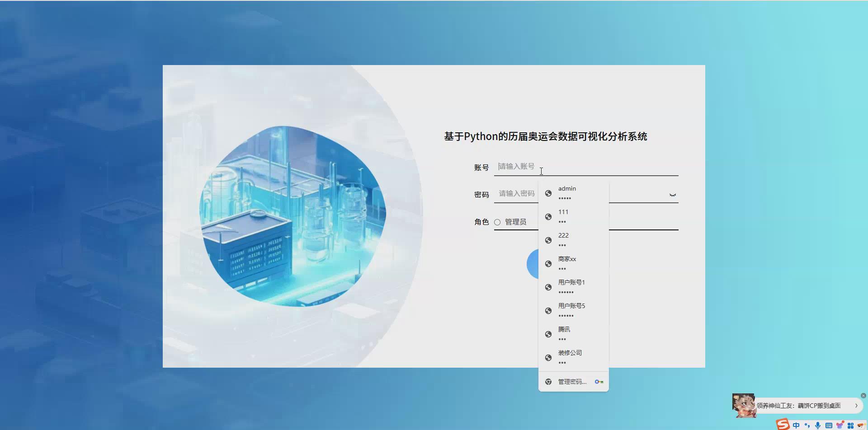Select the 管理员 role radio button
The width and height of the screenshot is (868, 430).
tap(497, 222)
